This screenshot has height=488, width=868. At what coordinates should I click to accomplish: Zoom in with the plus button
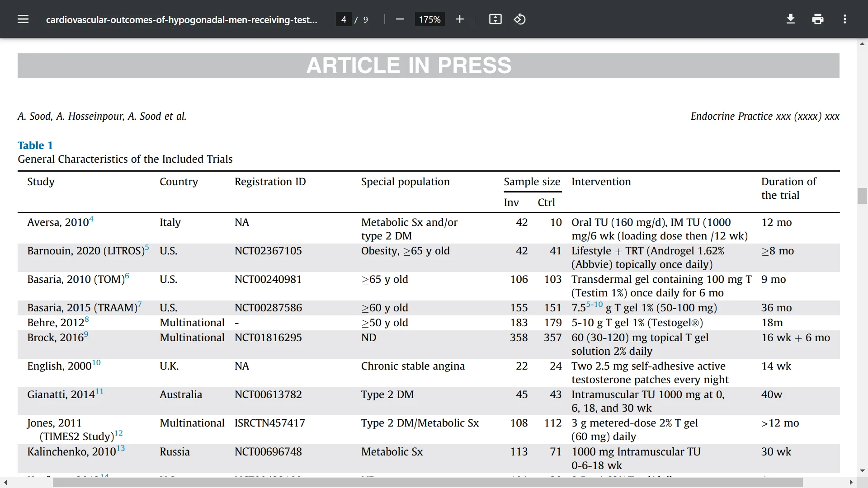(460, 19)
